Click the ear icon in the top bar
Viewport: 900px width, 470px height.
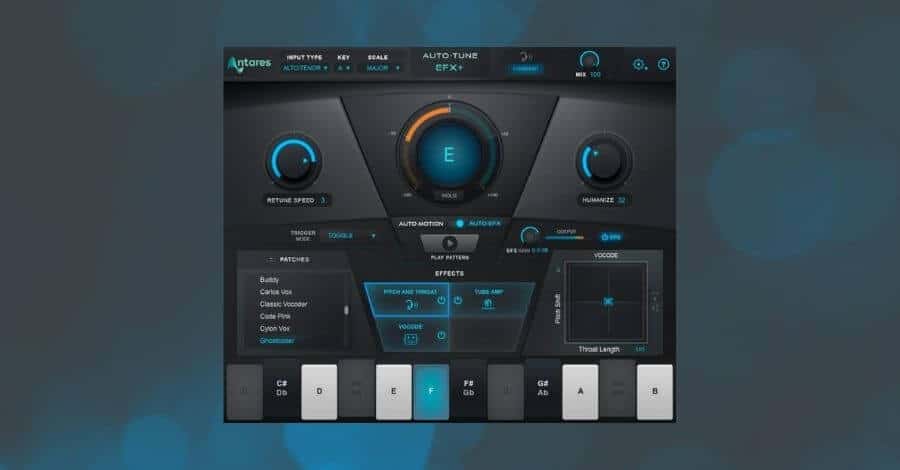point(525,56)
